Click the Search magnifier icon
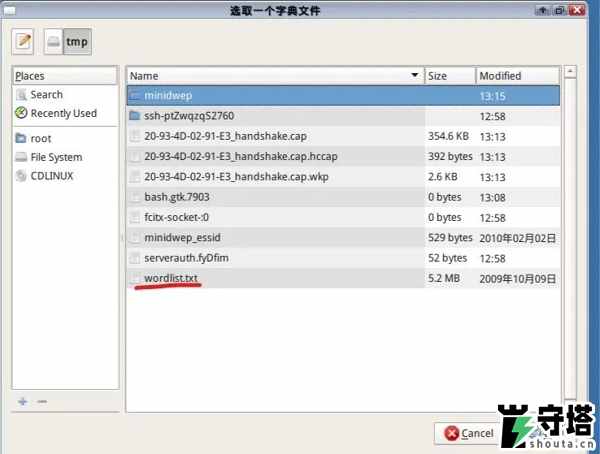Image resolution: width=600 pixels, height=454 pixels. (21, 95)
